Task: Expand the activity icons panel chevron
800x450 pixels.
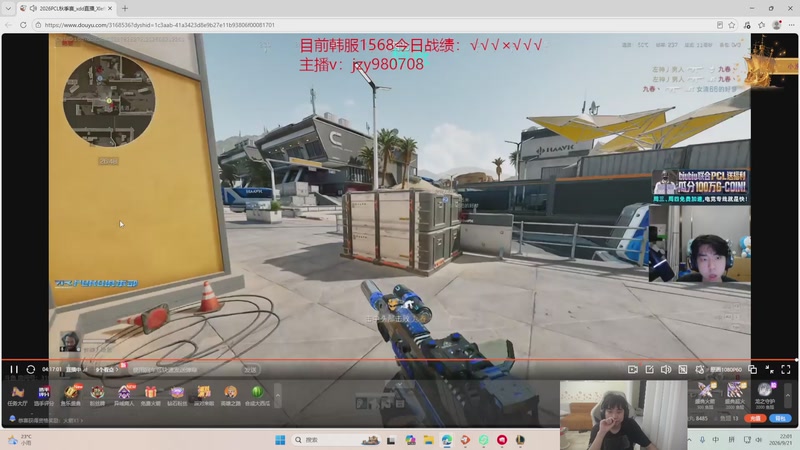Action: (278, 395)
